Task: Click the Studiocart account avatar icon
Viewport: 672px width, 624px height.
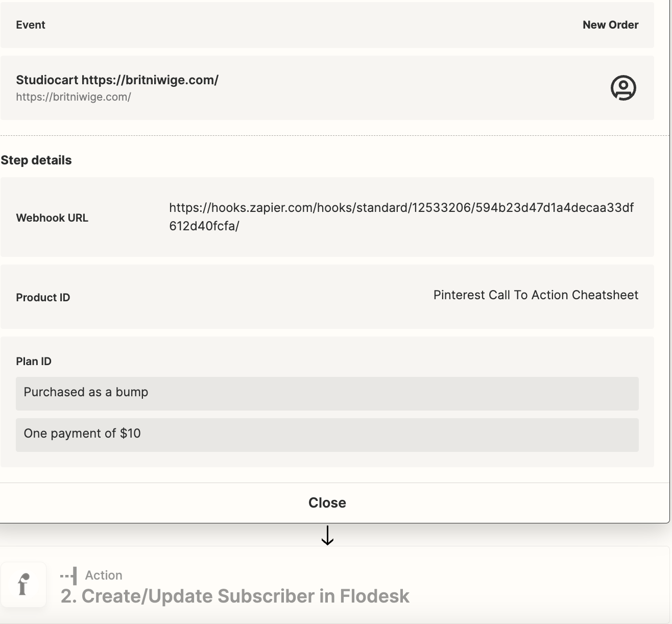Action: click(x=623, y=88)
